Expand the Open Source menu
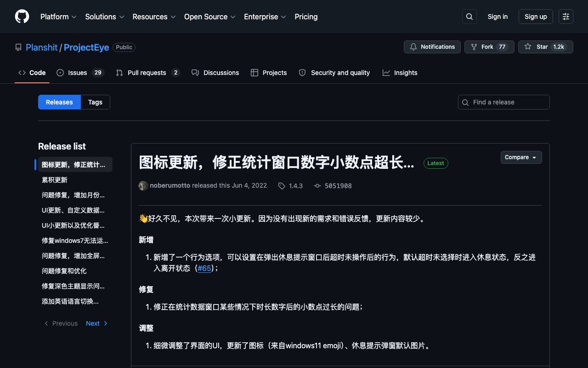This screenshot has height=368, width=588. 210,17
